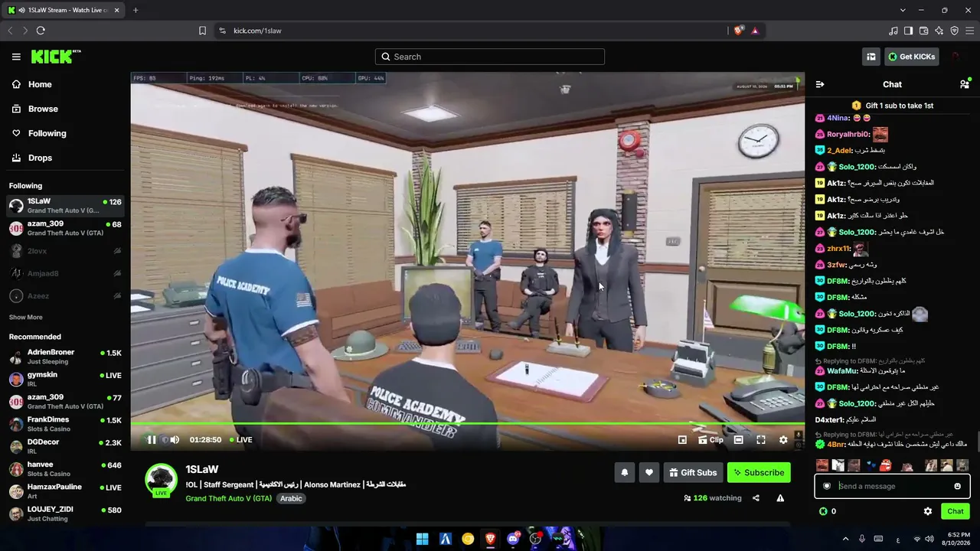Click the Gift Subs button
This screenshot has width=980, height=551.
pos(692,473)
